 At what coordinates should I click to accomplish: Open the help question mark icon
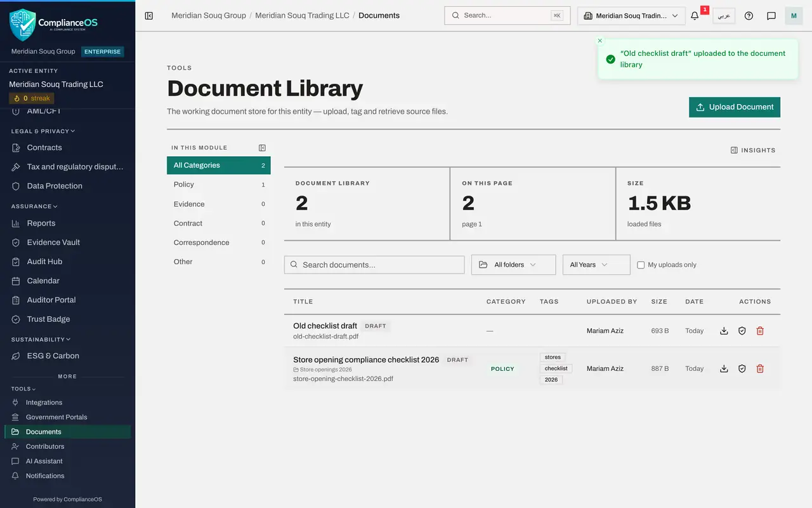pos(749,16)
